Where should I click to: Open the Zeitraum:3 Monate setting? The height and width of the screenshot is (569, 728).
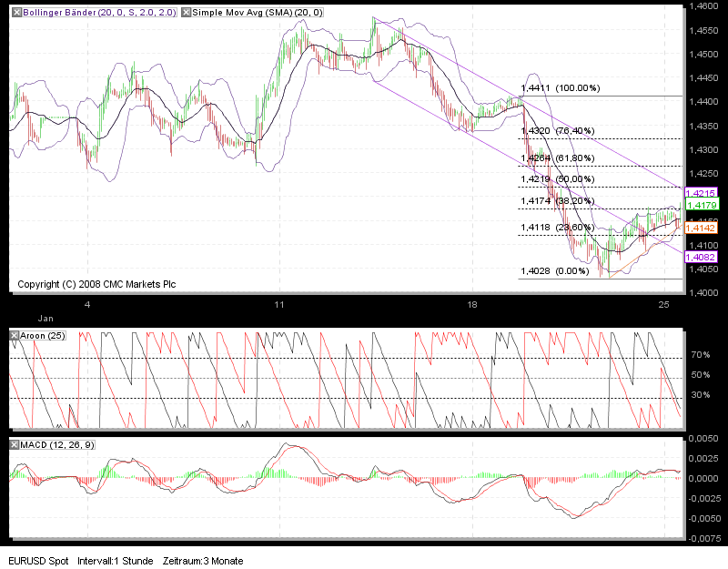(202, 561)
